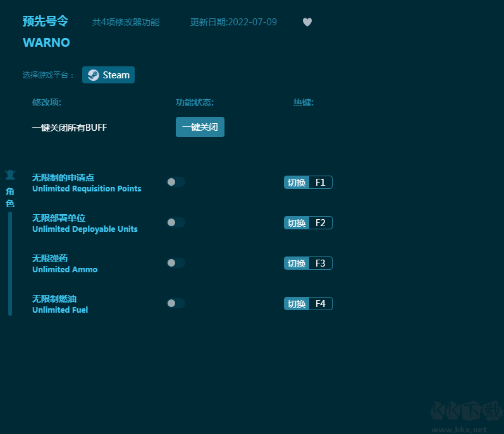
Task: Click the Unlimited Requisition Points label
Action: click(87, 189)
